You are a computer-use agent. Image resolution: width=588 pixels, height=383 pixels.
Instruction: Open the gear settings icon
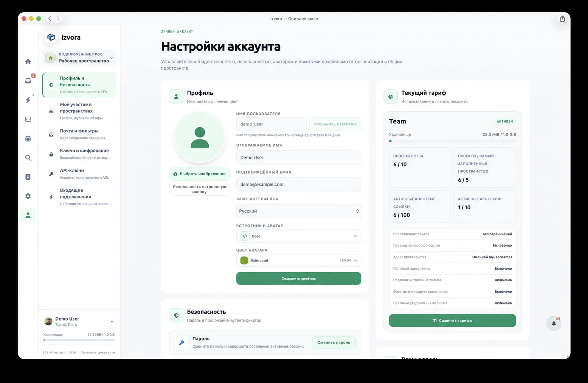point(28,196)
